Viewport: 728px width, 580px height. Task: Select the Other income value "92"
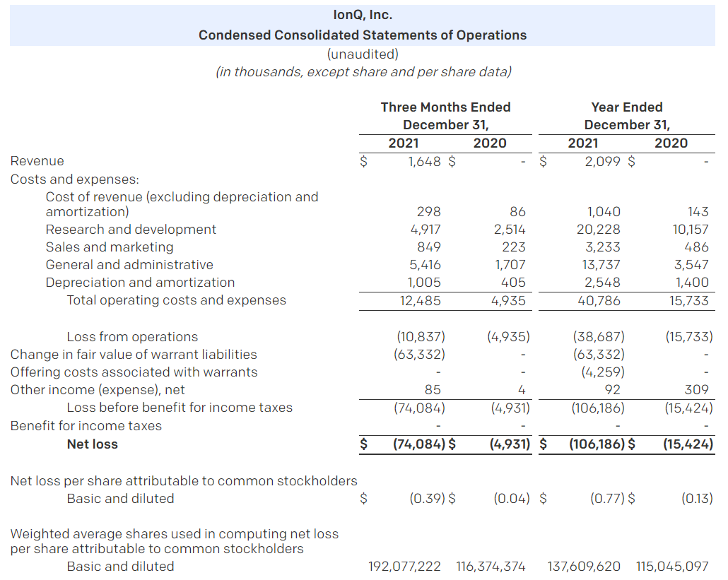(612, 390)
